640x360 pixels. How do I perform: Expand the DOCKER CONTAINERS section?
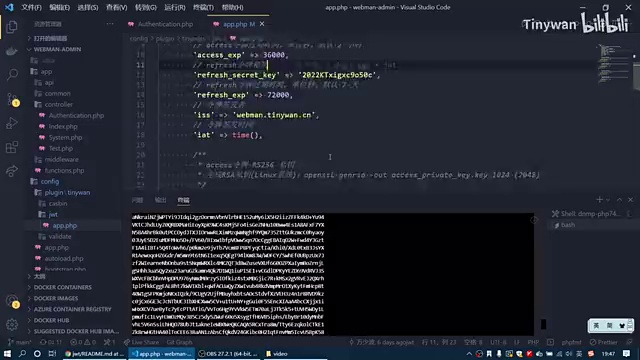pos(62,287)
